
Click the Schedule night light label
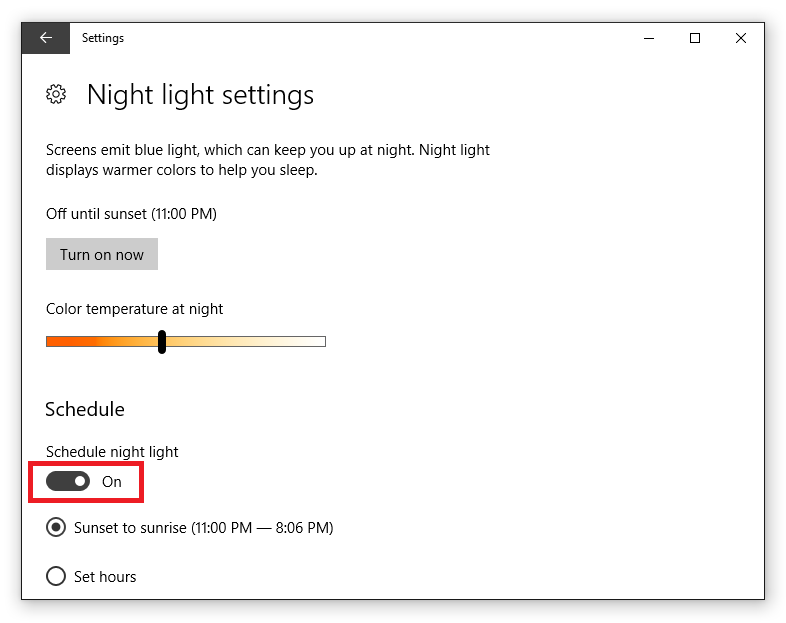pos(112,452)
